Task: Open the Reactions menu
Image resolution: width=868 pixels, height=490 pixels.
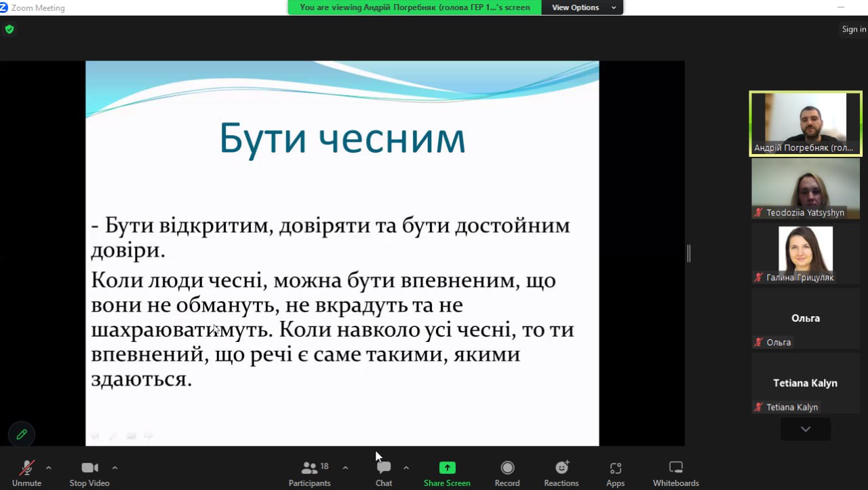Action: pos(561,472)
